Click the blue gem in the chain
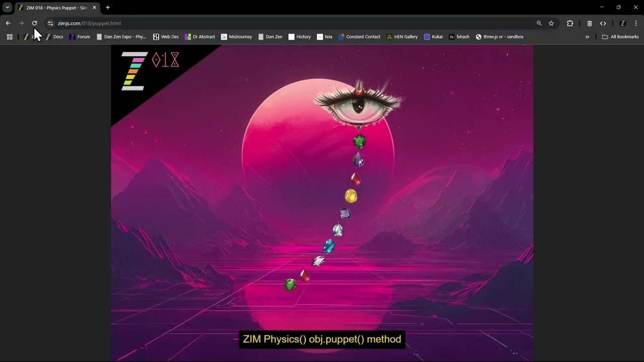 pyautogui.click(x=329, y=246)
